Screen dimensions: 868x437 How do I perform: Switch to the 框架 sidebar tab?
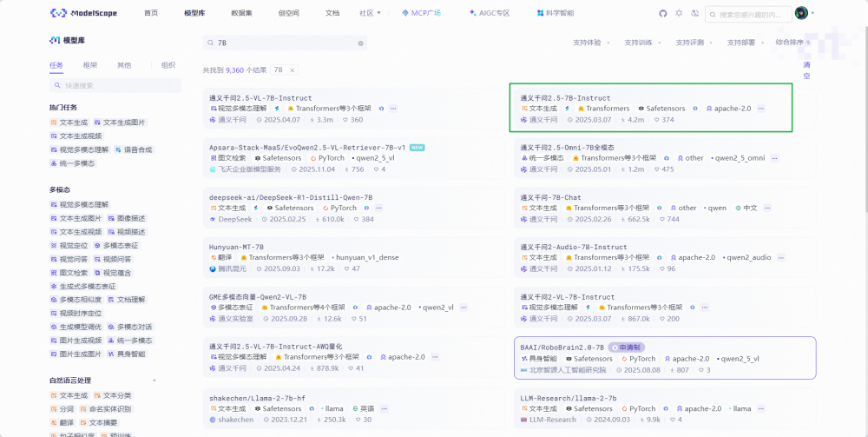pos(90,65)
